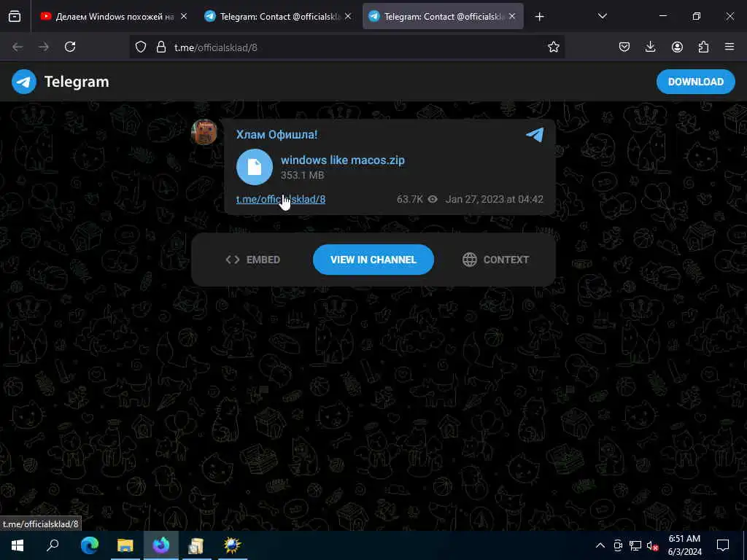Open the Windows Start menu
Screen dimensions: 747x560
pos(18,545)
